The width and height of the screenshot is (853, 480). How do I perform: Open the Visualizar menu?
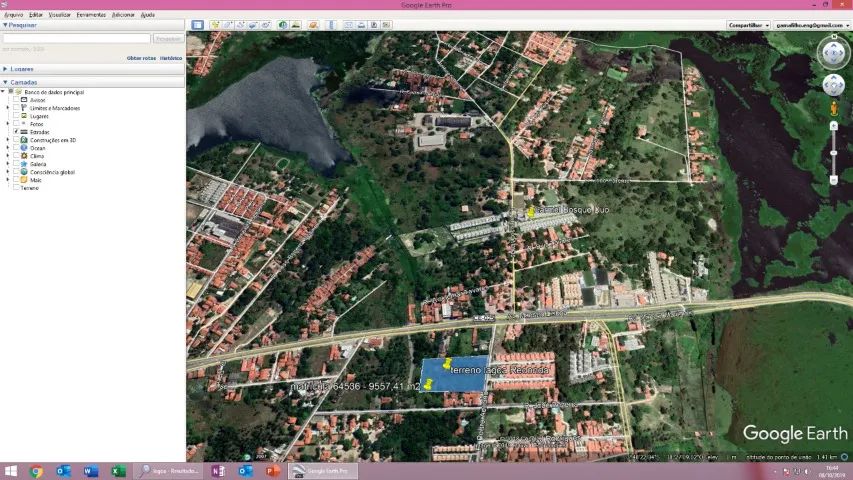point(60,15)
